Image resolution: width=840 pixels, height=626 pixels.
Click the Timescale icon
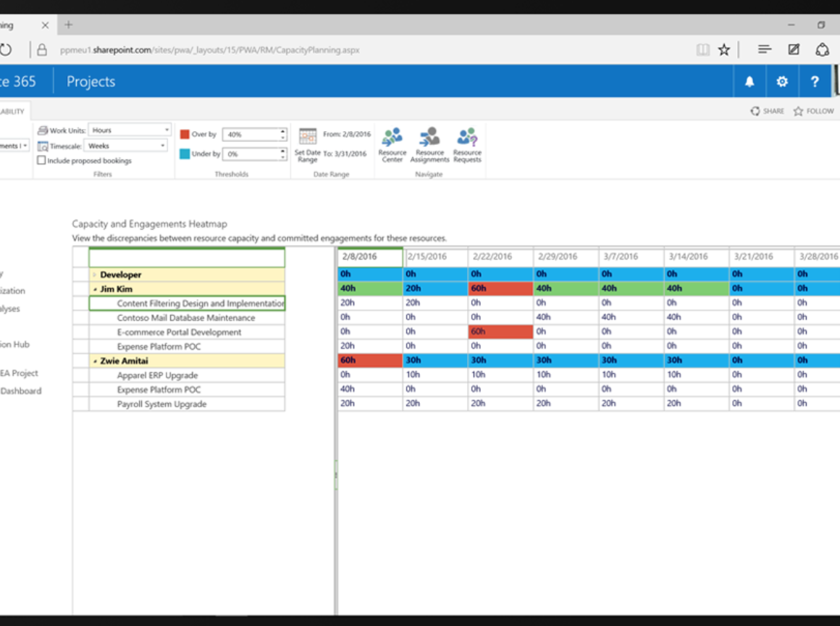[x=43, y=146]
